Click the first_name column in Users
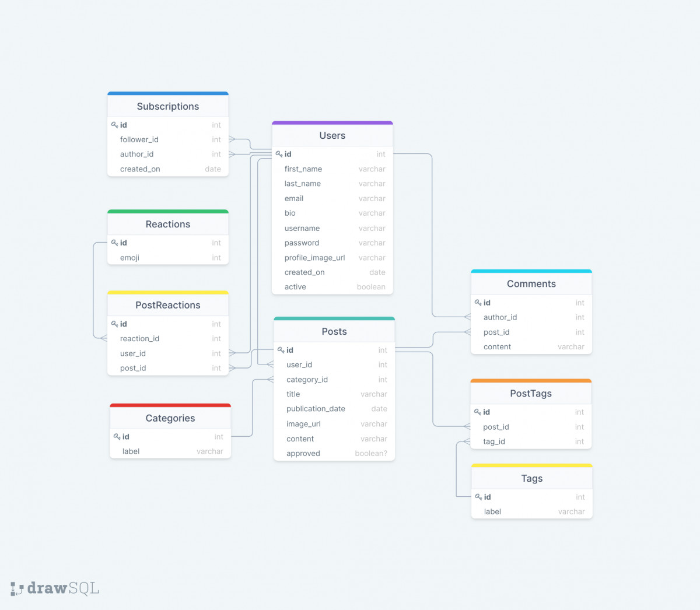This screenshot has width=700, height=610. point(332,169)
